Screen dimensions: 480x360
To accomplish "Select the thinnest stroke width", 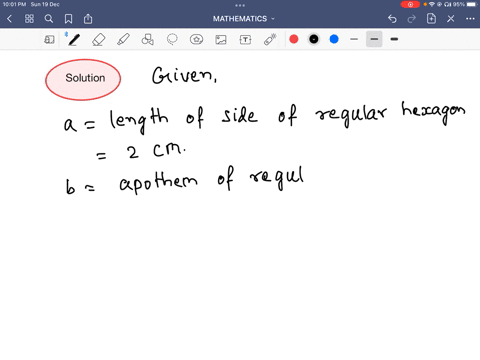I will point(354,39).
